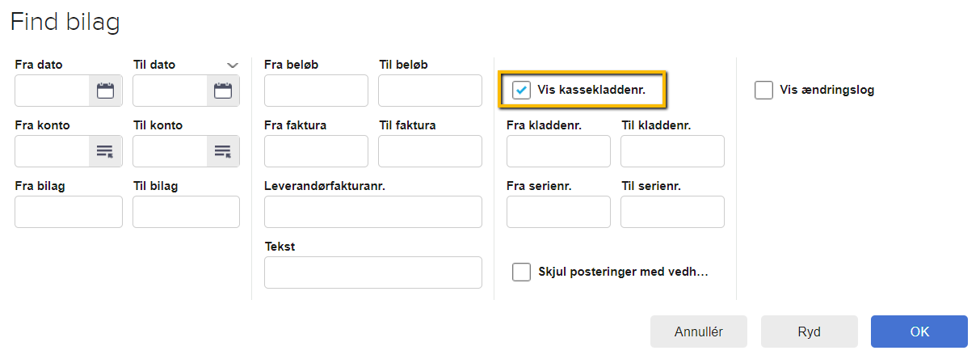Click the Til serienr. field
This screenshot has width=980, height=359.
672,212
